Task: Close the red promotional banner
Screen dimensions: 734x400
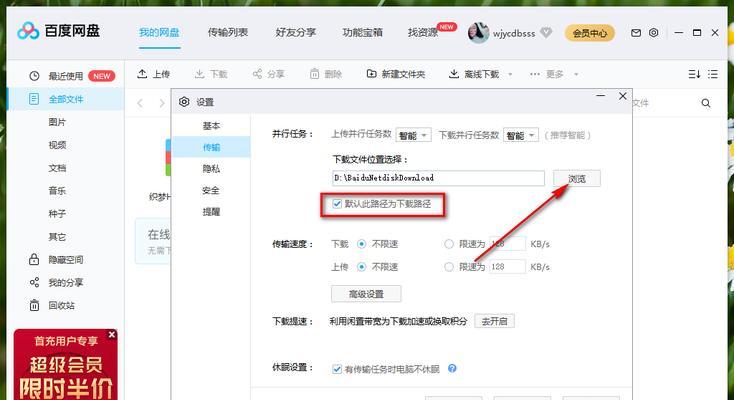Action: pyautogui.click(x=111, y=334)
